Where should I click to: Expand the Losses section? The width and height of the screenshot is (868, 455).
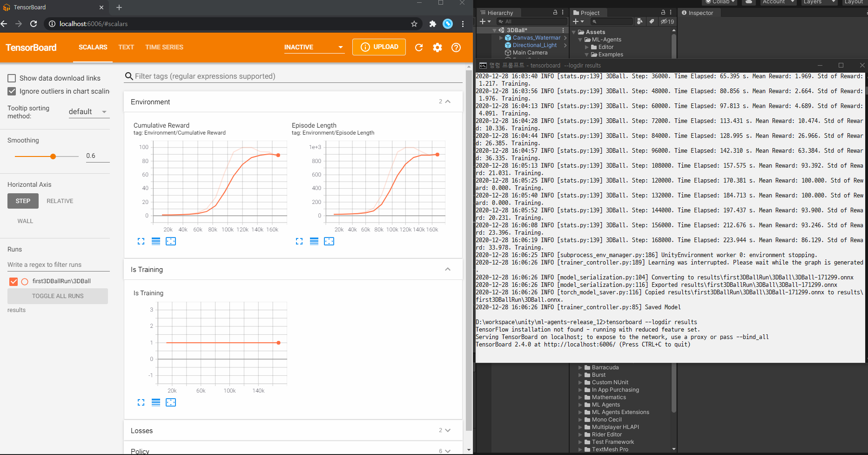coord(448,430)
